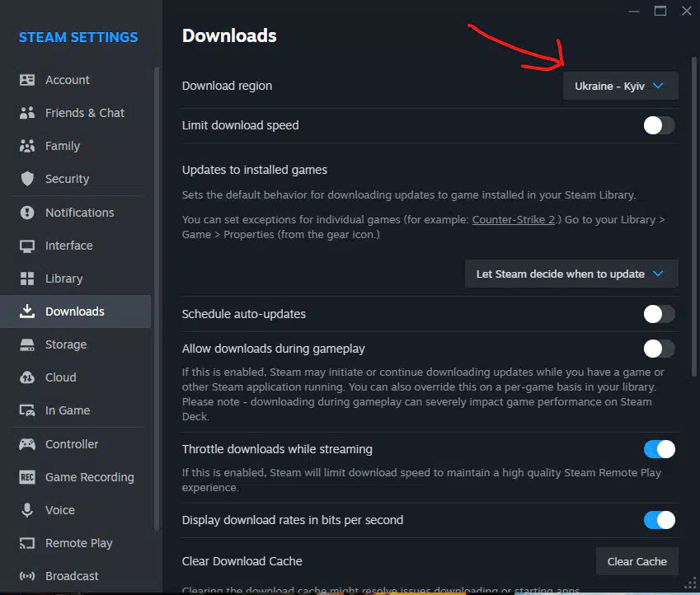Open Voice settings entry

(76, 510)
